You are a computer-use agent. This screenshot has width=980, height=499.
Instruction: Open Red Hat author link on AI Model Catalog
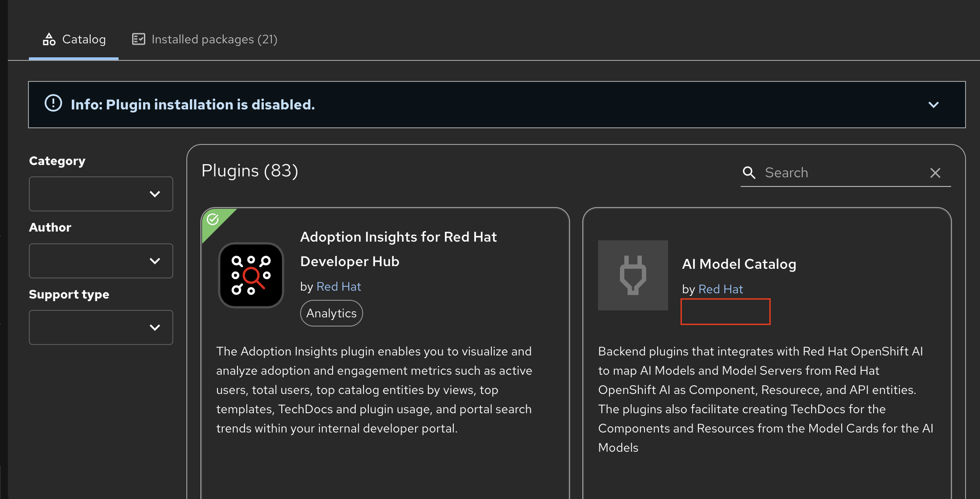tap(721, 289)
